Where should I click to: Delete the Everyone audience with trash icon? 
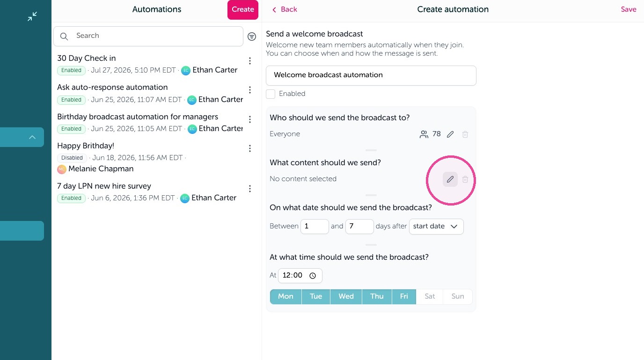click(x=465, y=134)
